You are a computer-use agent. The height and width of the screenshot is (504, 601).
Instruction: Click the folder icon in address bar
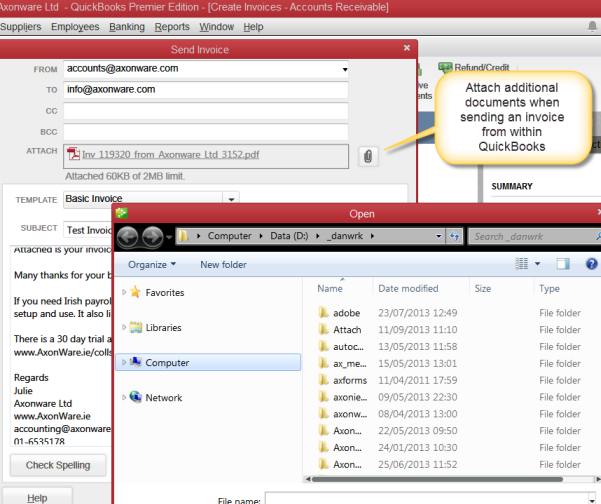pos(184,236)
